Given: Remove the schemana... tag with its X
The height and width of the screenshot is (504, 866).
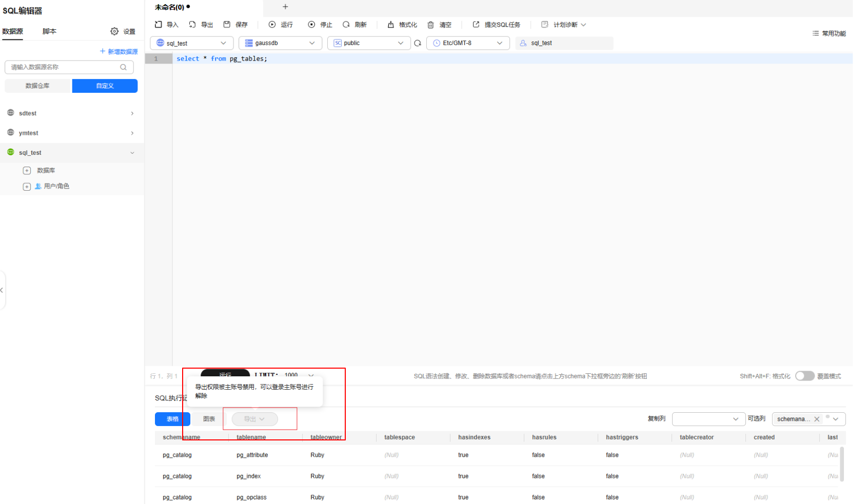Looking at the screenshot, I should pyautogui.click(x=817, y=419).
